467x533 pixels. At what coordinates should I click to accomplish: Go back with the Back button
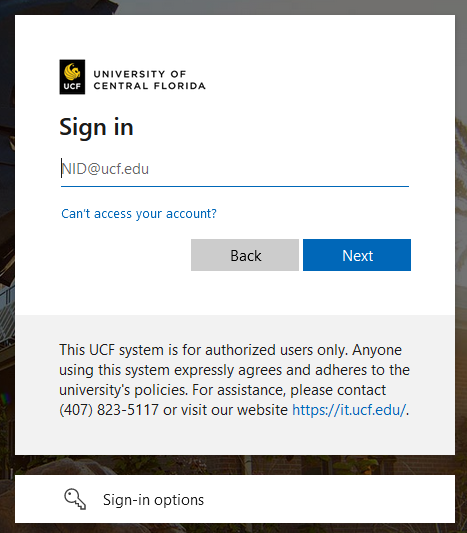(x=245, y=255)
